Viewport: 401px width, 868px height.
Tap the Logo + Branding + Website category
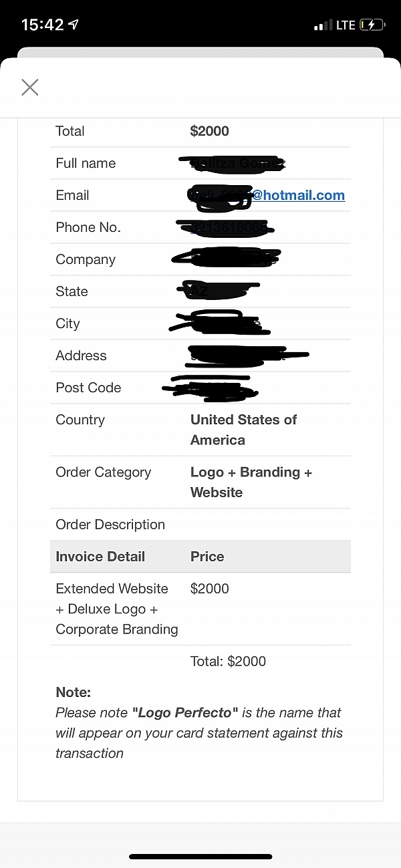click(251, 482)
